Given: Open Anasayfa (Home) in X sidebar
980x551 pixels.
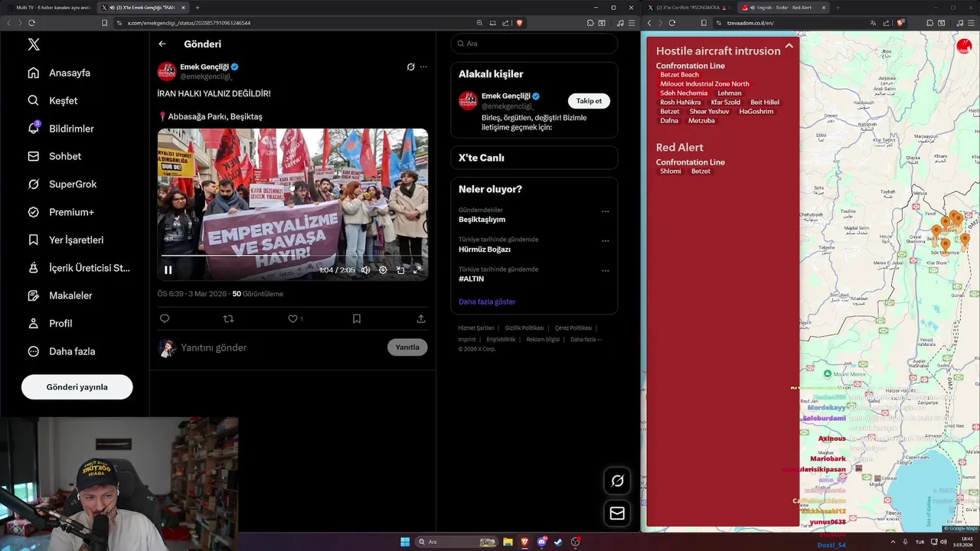Looking at the screenshot, I should pos(60,73).
